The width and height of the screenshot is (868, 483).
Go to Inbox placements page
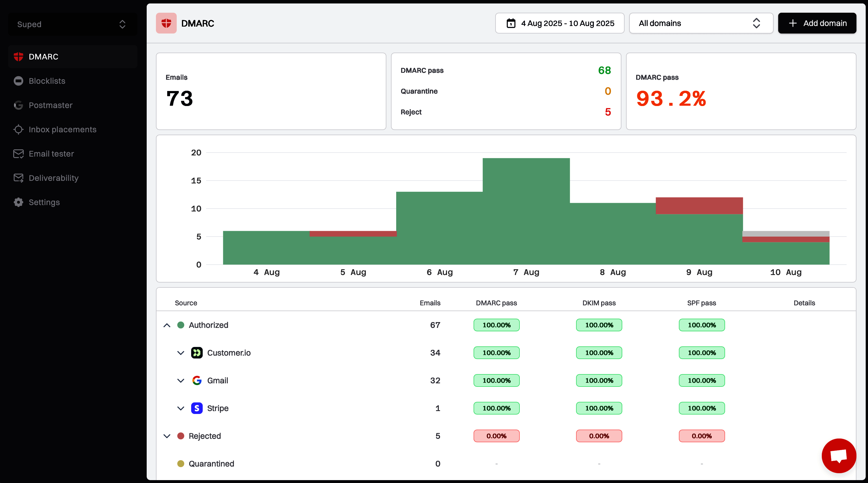(62, 129)
